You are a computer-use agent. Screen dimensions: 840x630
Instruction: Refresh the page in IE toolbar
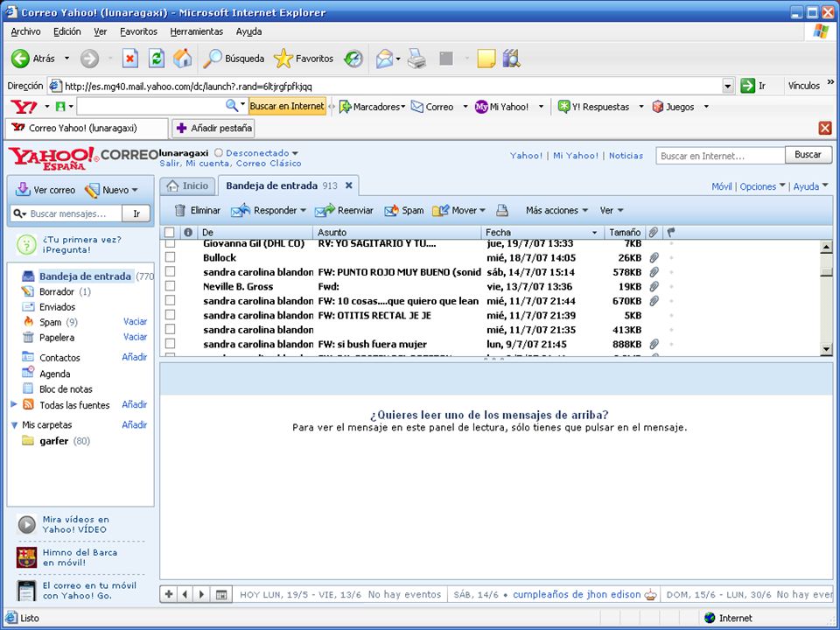[156, 59]
